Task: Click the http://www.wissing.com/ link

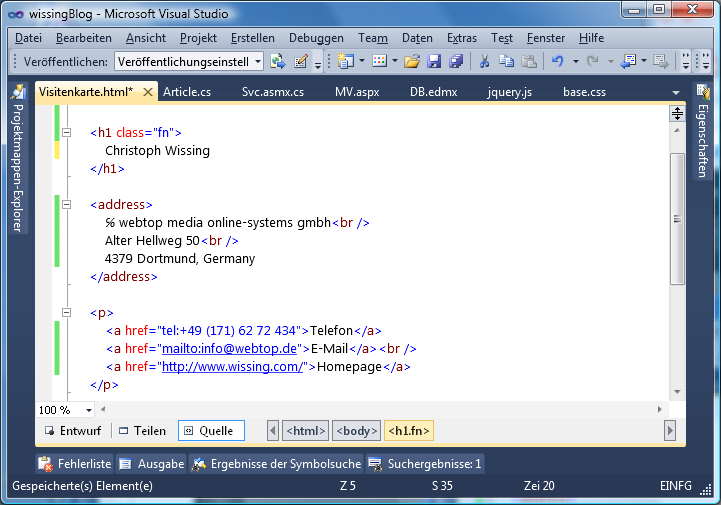Action: tap(232, 367)
